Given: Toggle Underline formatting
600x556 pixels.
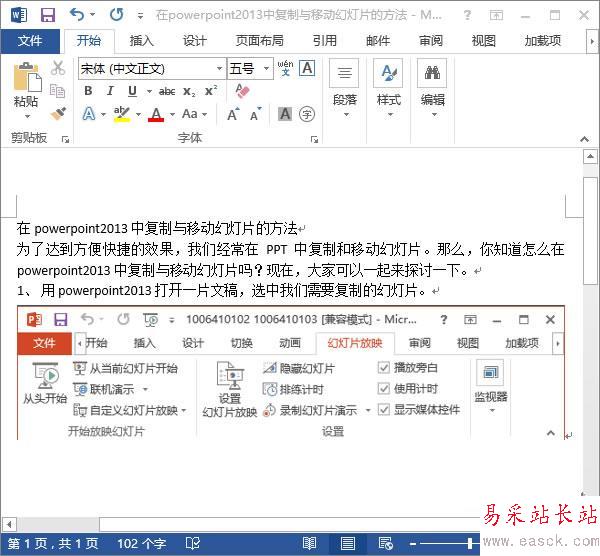Looking at the screenshot, I should pyautogui.click(x=132, y=91).
